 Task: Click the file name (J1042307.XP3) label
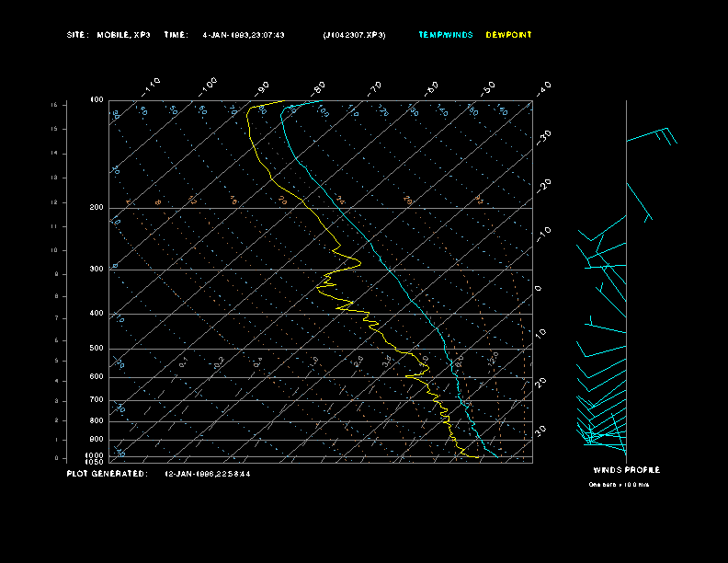(355, 35)
